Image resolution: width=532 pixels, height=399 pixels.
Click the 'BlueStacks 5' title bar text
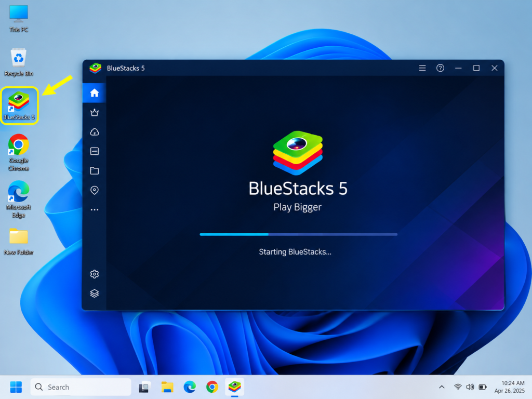(x=126, y=68)
